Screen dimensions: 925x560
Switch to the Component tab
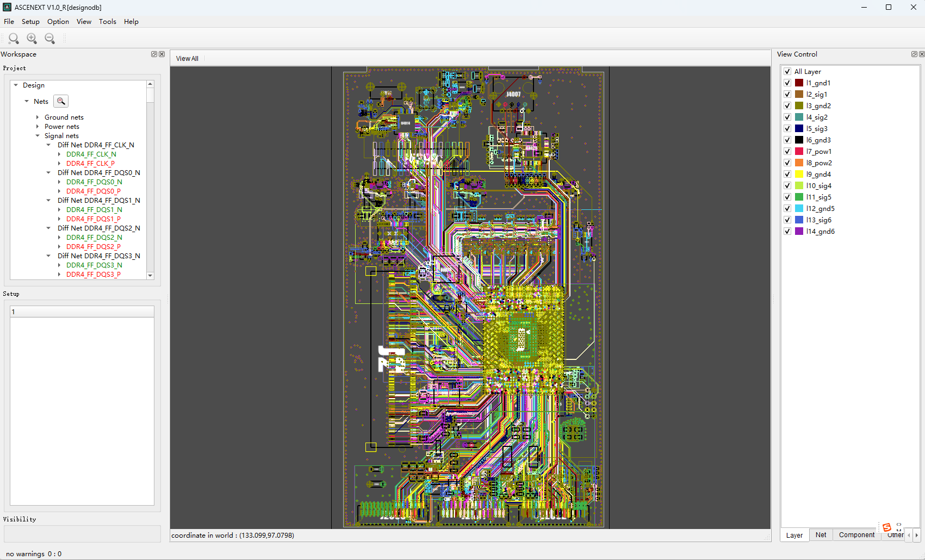(856, 535)
